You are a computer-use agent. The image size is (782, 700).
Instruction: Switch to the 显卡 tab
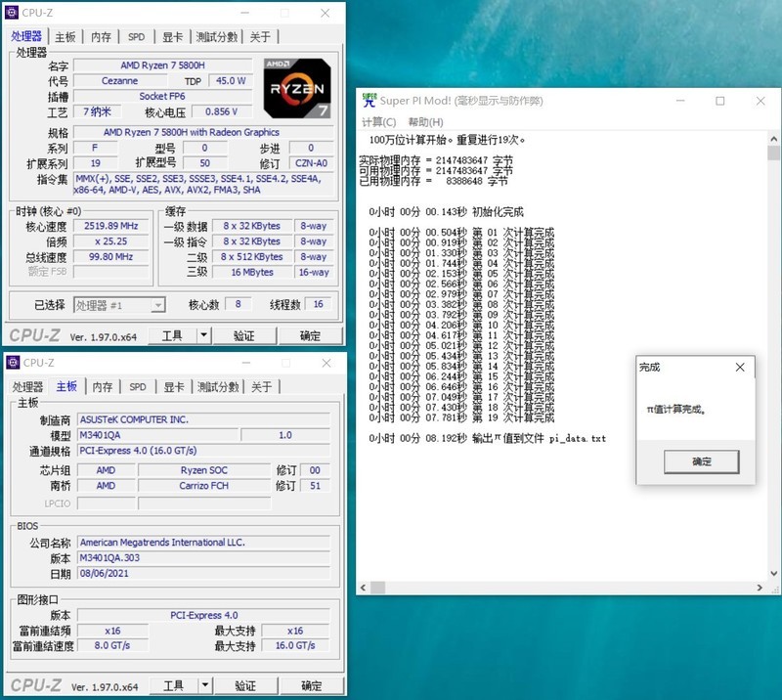click(174, 37)
